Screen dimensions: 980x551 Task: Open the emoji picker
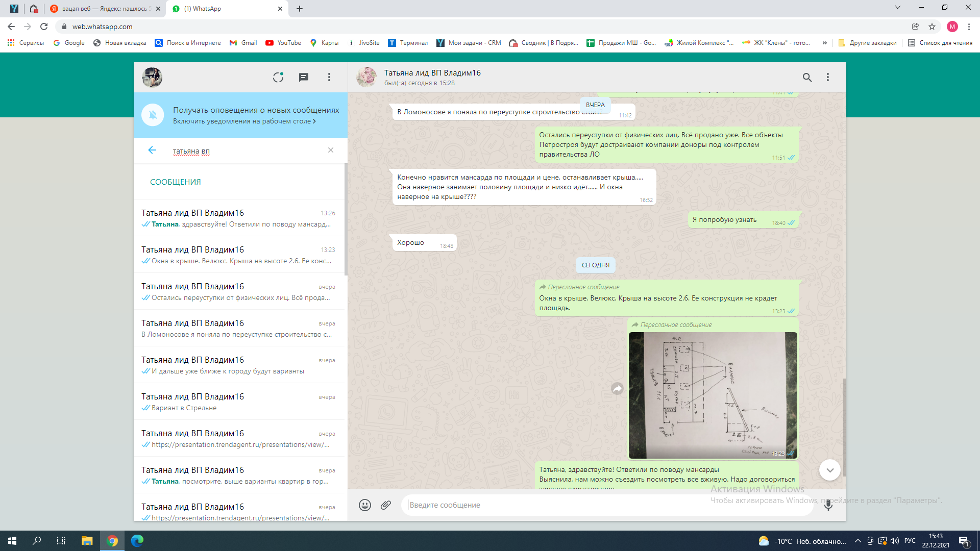(x=365, y=505)
